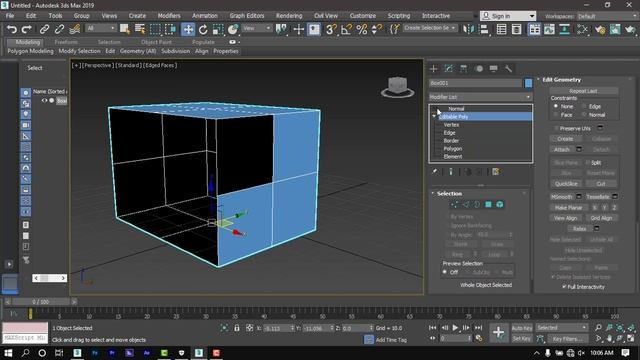Select Polygon sub-object mode icon in Selection
This screenshot has width=640, height=360.
(x=488, y=204)
